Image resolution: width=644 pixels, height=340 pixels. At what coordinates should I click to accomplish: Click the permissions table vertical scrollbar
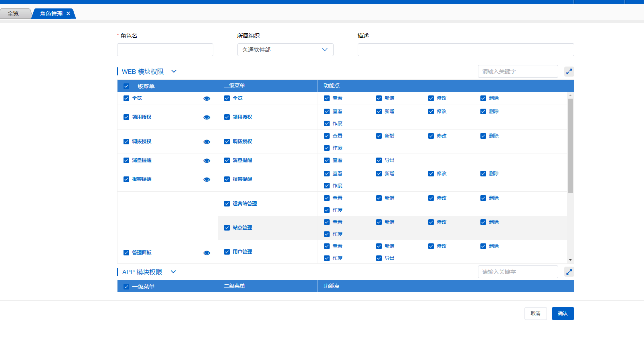pyautogui.click(x=570, y=146)
